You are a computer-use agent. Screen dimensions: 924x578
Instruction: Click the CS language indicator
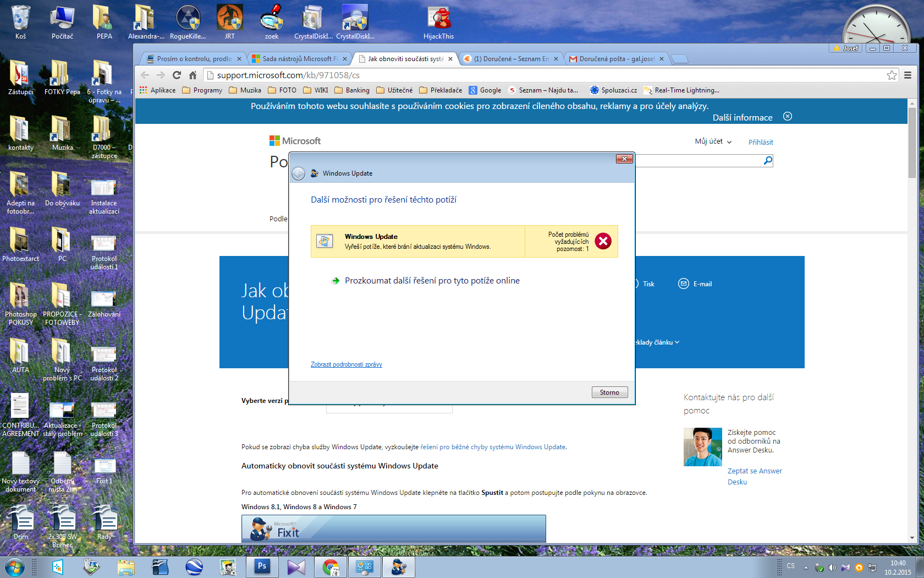point(790,566)
